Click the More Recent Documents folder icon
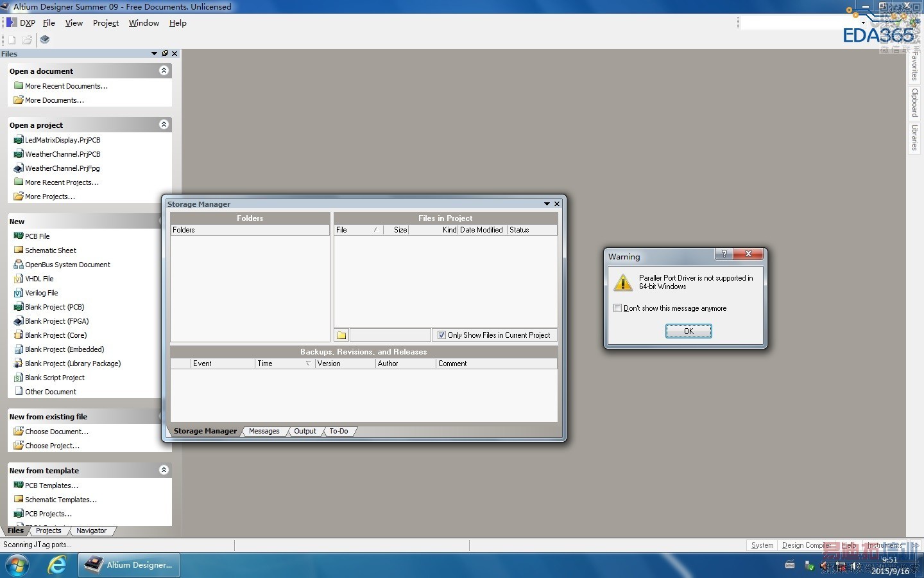 tap(19, 85)
